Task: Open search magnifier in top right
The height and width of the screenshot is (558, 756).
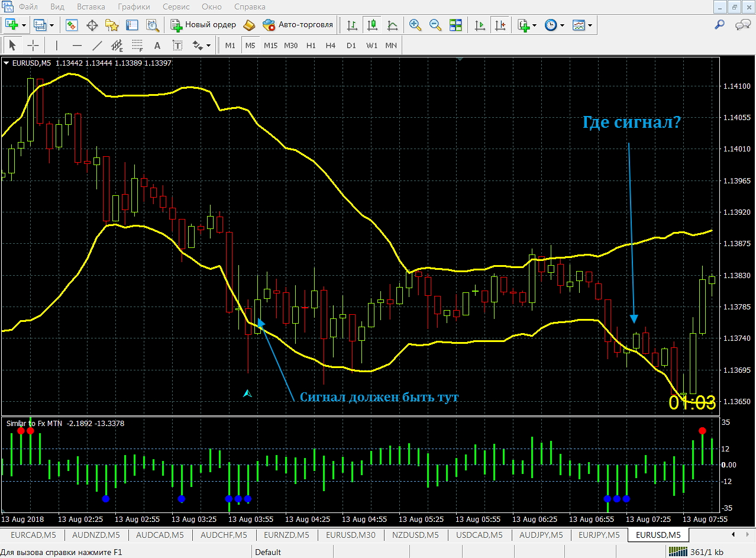Action: 720,25
